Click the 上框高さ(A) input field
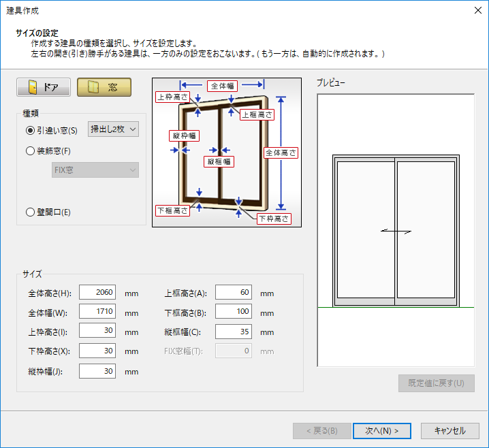489x448 pixels. click(x=233, y=292)
